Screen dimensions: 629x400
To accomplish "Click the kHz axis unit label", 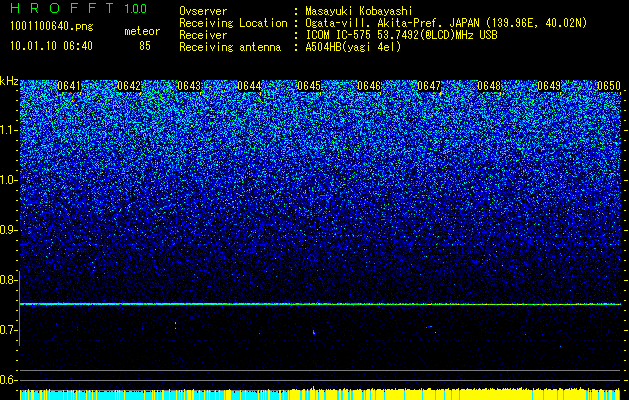I will [9, 81].
